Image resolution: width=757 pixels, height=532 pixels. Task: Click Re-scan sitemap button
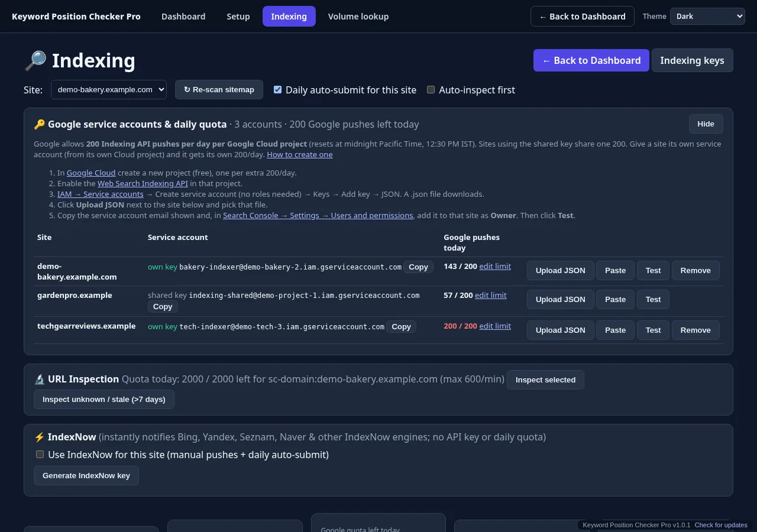coord(219,90)
